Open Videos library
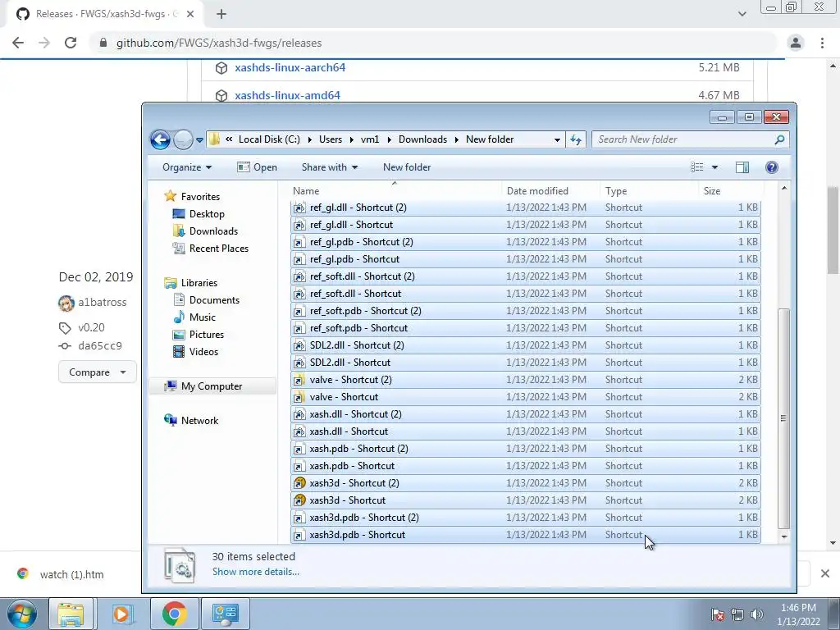Image resolution: width=840 pixels, height=630 pixels. coord(203,351)
